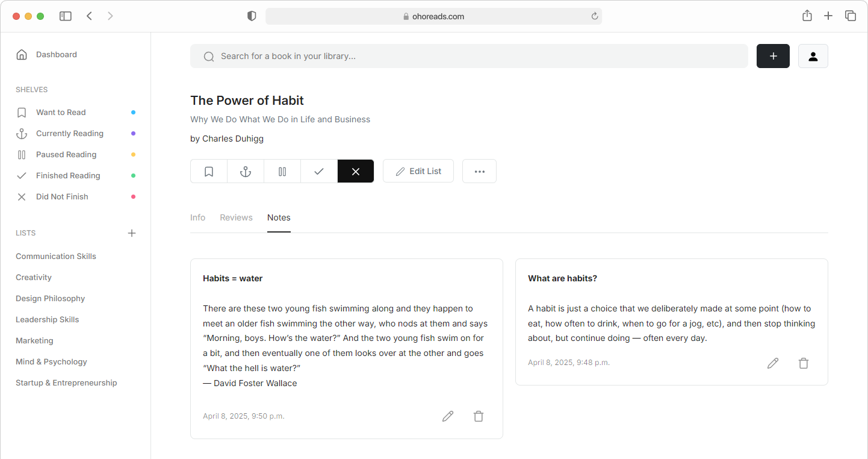868x459 pixels.
Task: Open the Mind & Psychology list
Action: pos(51,362)
